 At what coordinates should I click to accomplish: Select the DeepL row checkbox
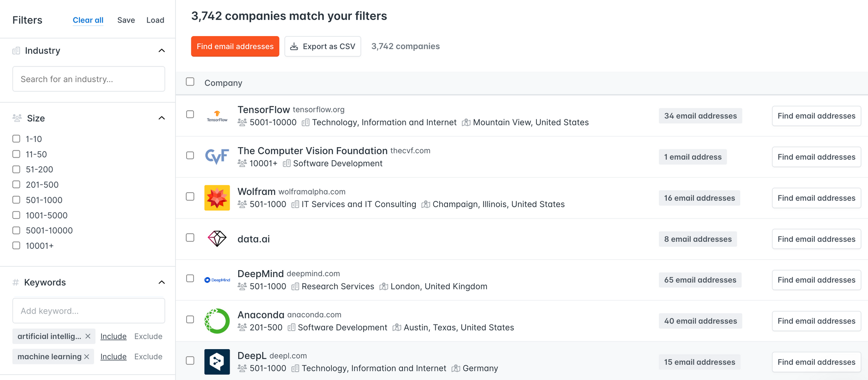coord(190,360)
